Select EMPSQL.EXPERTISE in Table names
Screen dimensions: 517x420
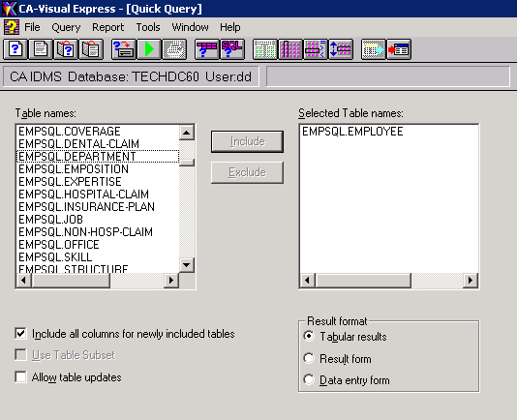click(98, 181)
